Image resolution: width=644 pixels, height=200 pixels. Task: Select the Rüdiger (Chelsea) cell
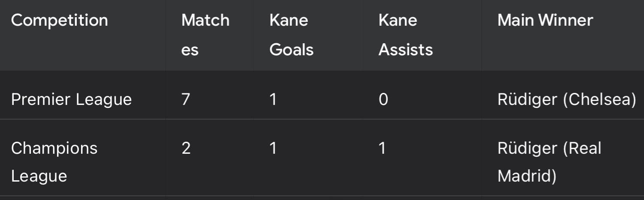tap(566, 99)
